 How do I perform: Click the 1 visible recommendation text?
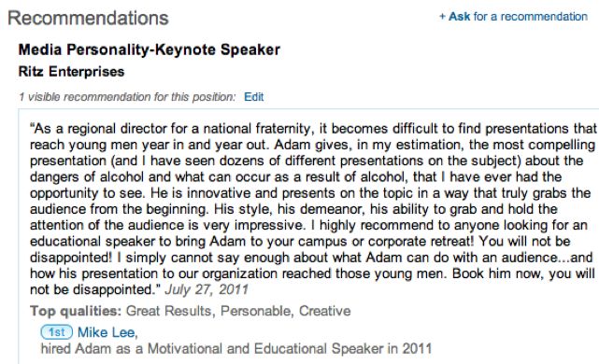click(x=127, y=97)
